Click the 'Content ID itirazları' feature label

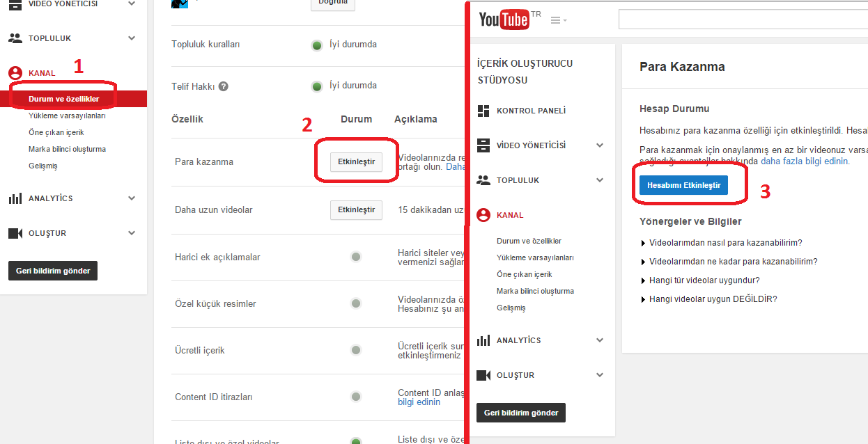(x=213, y=397)
